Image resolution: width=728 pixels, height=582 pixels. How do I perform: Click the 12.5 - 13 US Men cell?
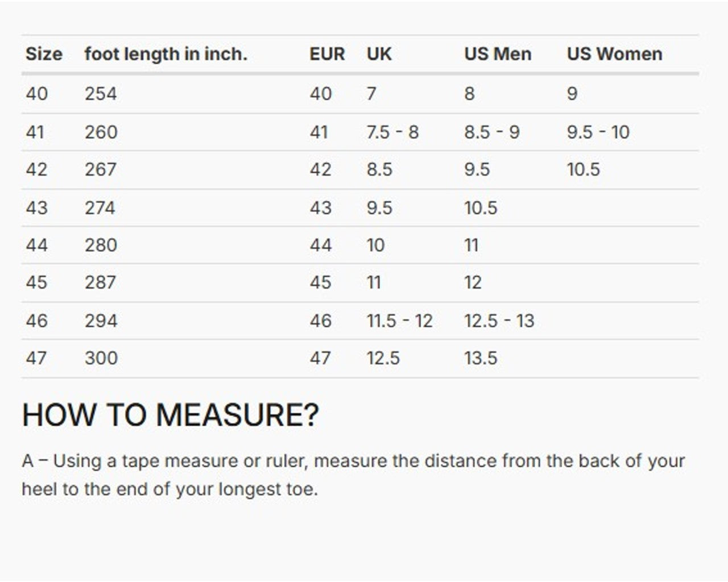tap(499, 321)
